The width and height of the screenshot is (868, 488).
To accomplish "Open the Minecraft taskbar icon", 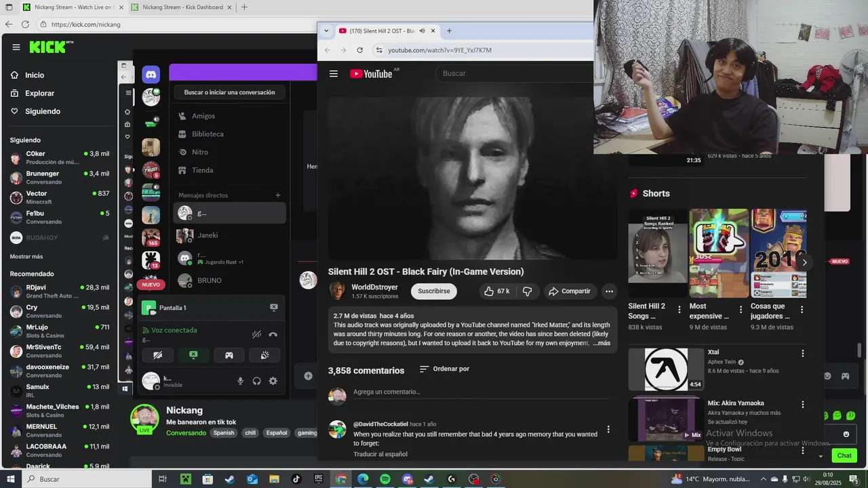I will click(x=185, y=479).
